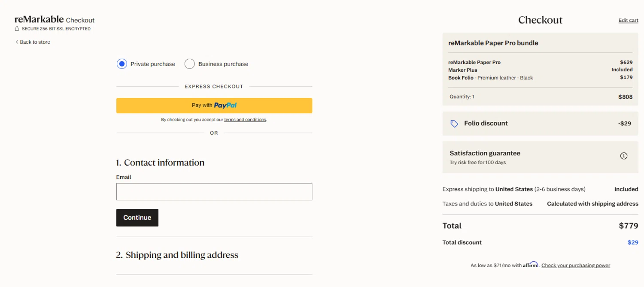Go back via Back to store link
This screenshot has width=644, height=287.
point(35,42)
